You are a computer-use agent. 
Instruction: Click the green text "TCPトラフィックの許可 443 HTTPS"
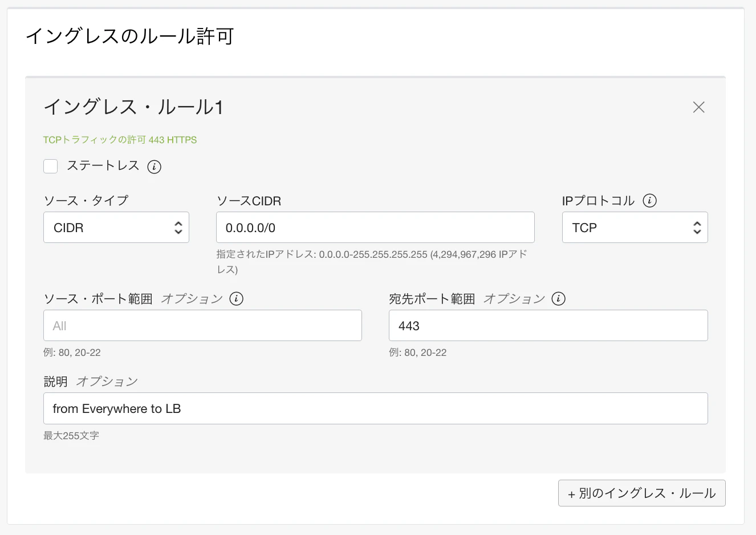coord(120,140)
